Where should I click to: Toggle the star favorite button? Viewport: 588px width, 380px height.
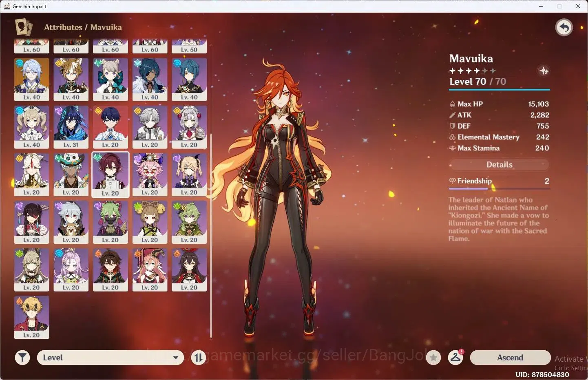click(433, 358)
